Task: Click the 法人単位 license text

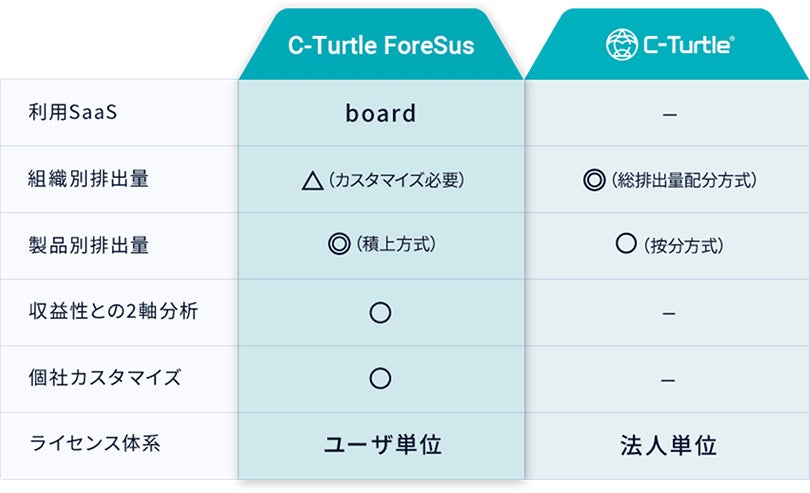Action: tap(668, 444)
